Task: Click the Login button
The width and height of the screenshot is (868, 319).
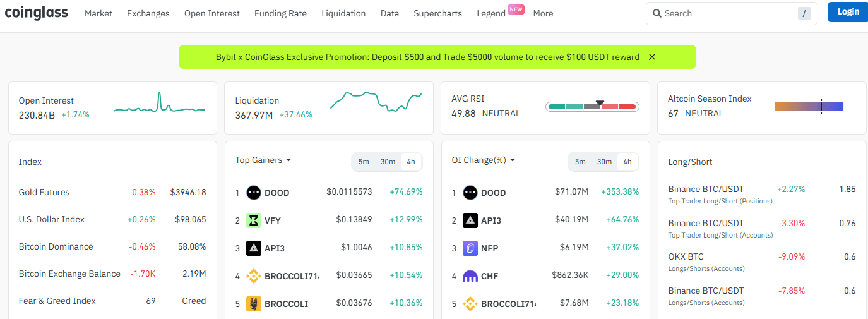Action: [847, 12]
